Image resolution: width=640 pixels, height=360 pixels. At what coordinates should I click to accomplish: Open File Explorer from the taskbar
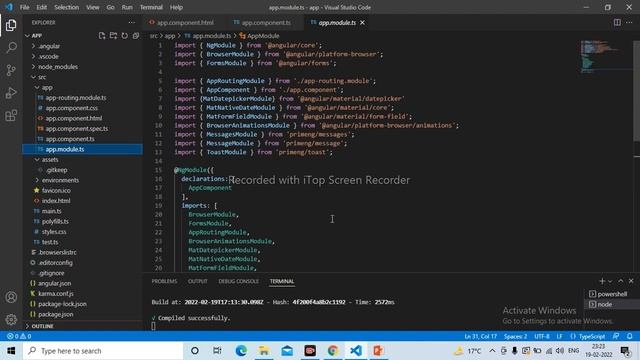pyautogui.click(x=264, y=351)
